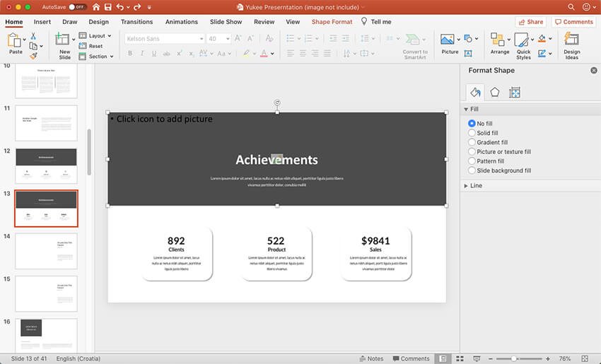This screenshot has width=601, height=364.
Task: Close the Format Shape pane
Action: (x=594, y=70)
